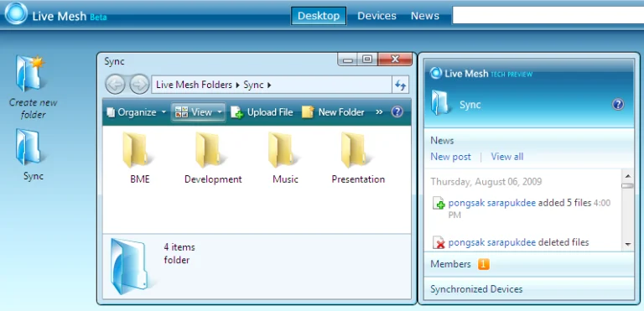
Task: Click the New post link
Action: 450,157
